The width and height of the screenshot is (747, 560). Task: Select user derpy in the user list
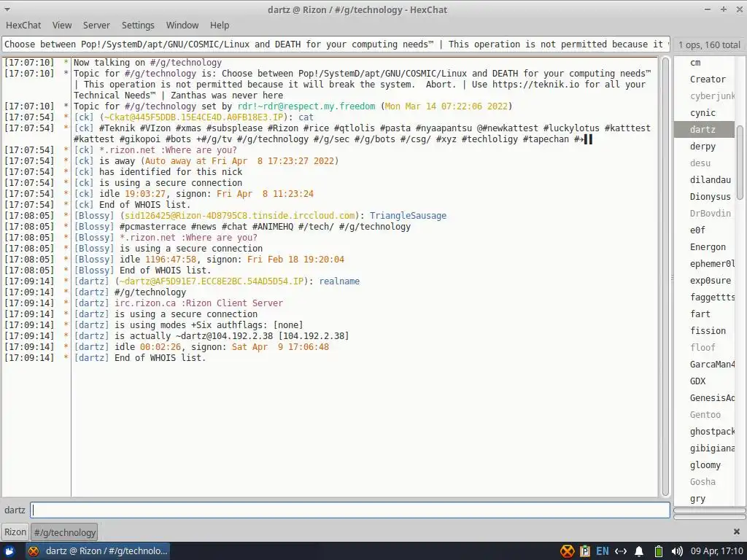(x=704, y=146)
